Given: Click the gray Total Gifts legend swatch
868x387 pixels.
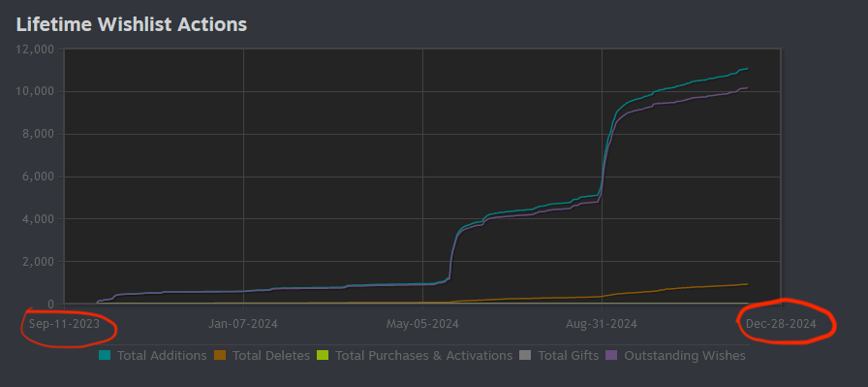Looking at the screenshot, I should point(525,355).
